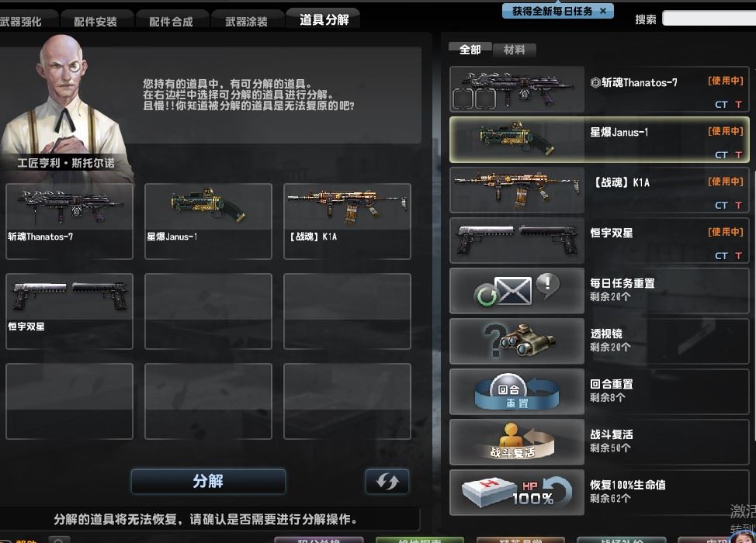Pick the 恒宇双星 dual pistols list entry
This screenshot has height=543, width=756.
(599, 240)
